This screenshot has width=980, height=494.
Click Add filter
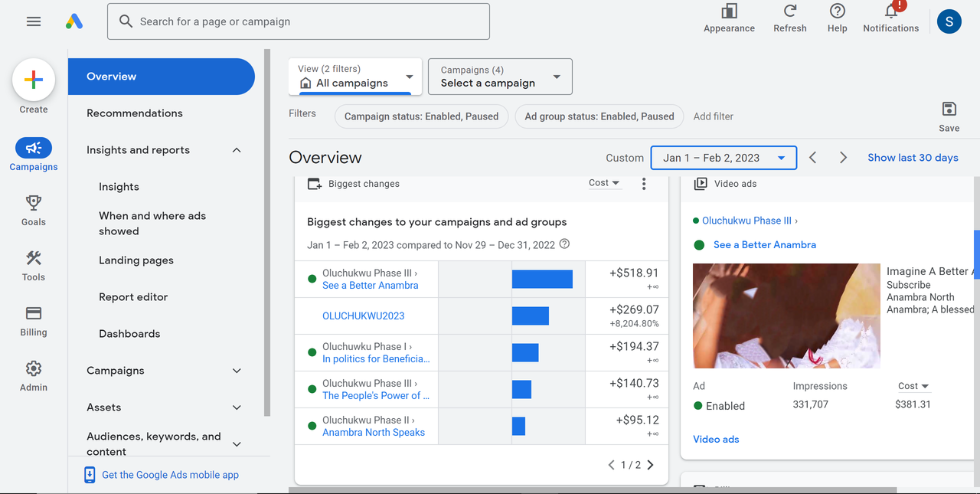[714, 116]
